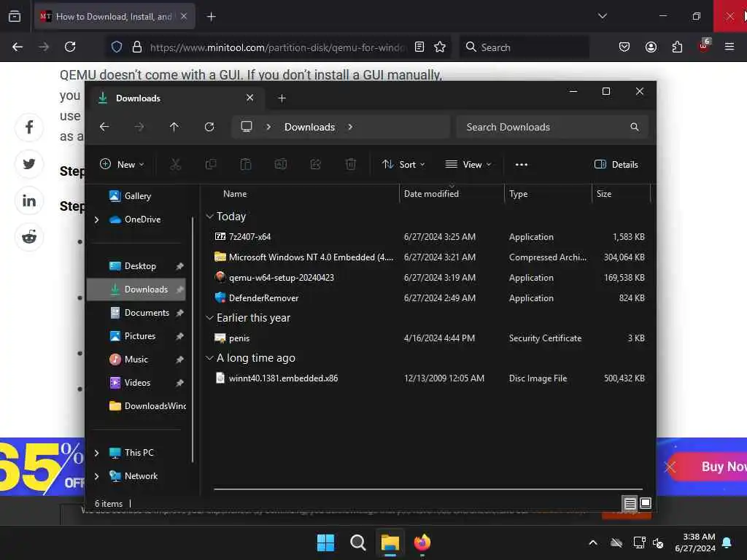Screen dimensions: 747x560
Task: Expand OneDrive in navigation pane
Action: coord(97,219)
